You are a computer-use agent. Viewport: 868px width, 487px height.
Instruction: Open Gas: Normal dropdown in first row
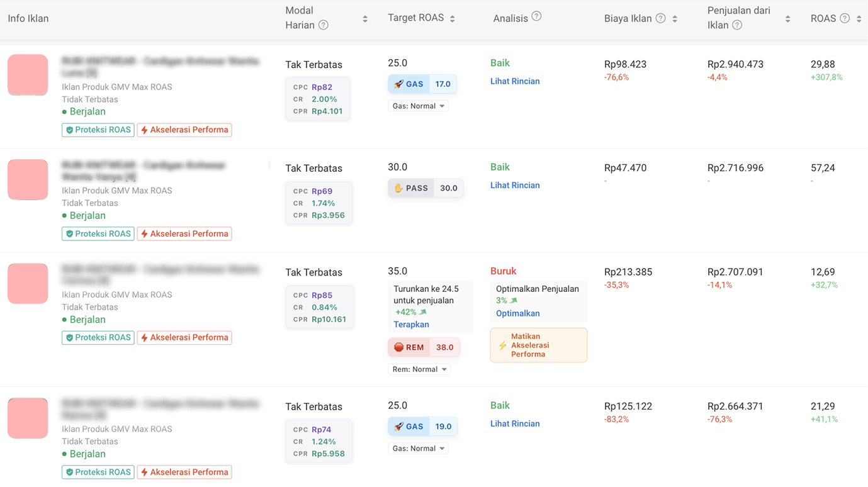point(419,106)
